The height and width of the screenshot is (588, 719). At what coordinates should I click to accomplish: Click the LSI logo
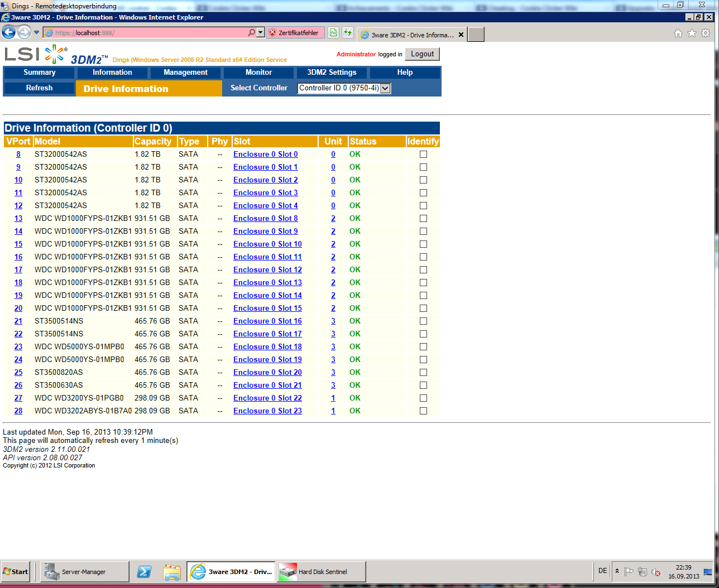[x=36, y=54]
